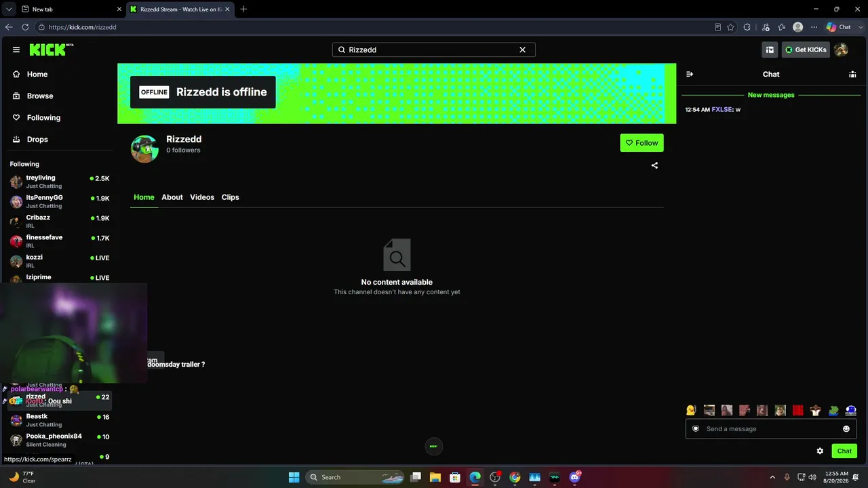
Task: Open Discord from the taskbar
Action: tap(575, 477)
